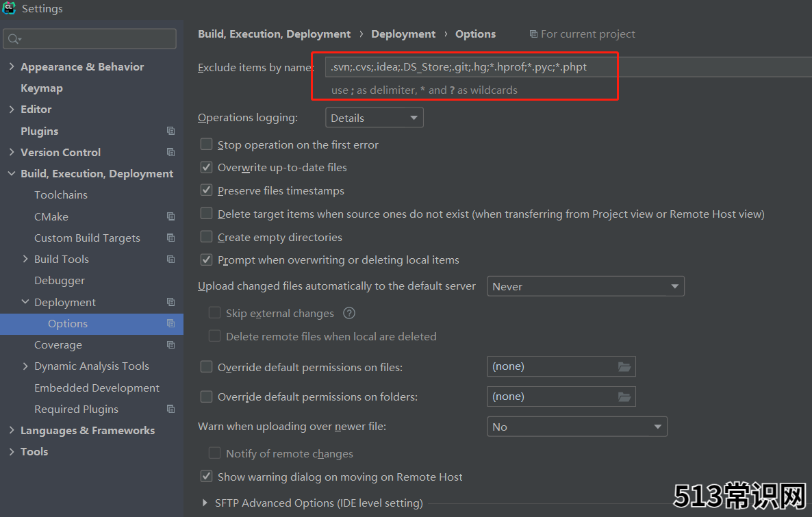Click project-level icon beside CMake

(171, 216)
